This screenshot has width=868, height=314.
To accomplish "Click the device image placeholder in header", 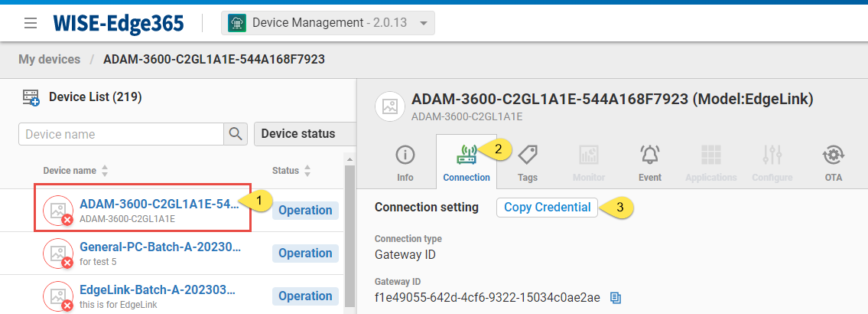I will [x=390, y=108].
